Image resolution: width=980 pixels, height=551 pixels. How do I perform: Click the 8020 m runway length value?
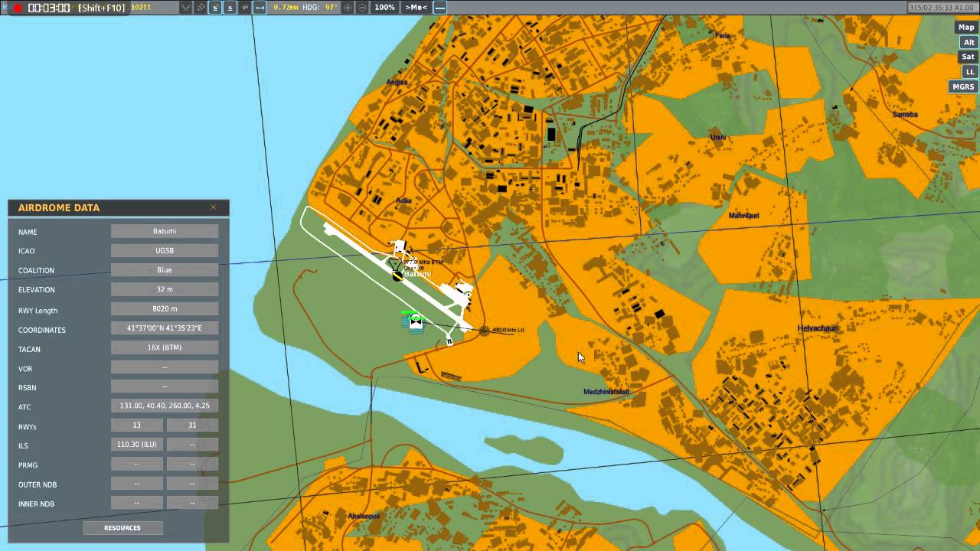click(x=165, y=308)
